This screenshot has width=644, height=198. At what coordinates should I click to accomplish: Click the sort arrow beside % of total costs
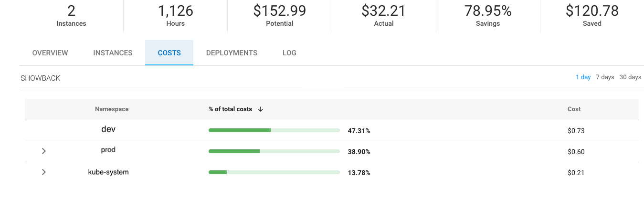261,109
